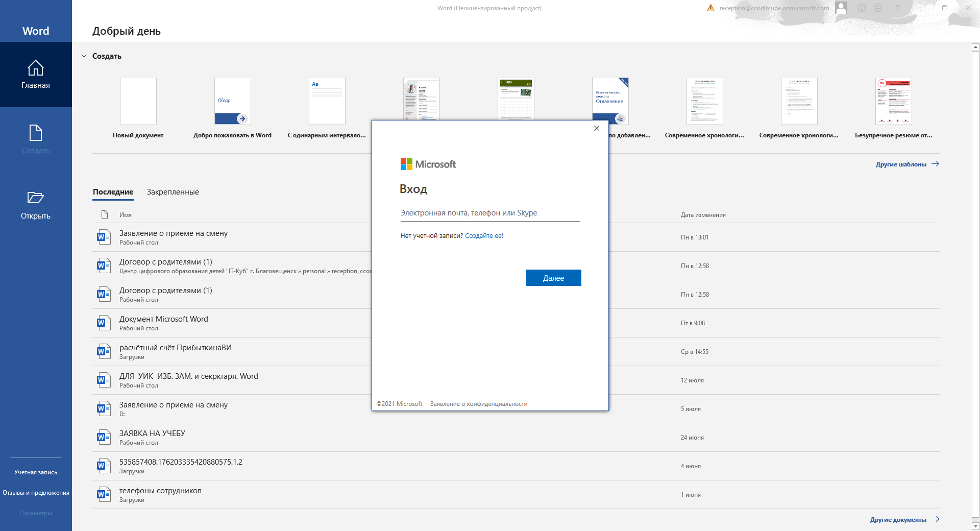
Task: Choose the Новый документ blank template
Action: 138,108
